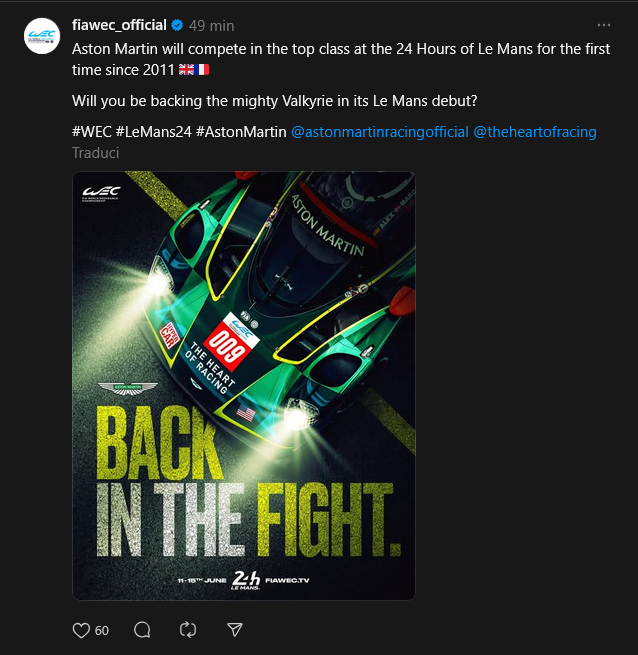The width and height of the screenshot is (638, 655).
Task: Open the @astonmartinracingofficial mention
Action: (x=380, y=132)
